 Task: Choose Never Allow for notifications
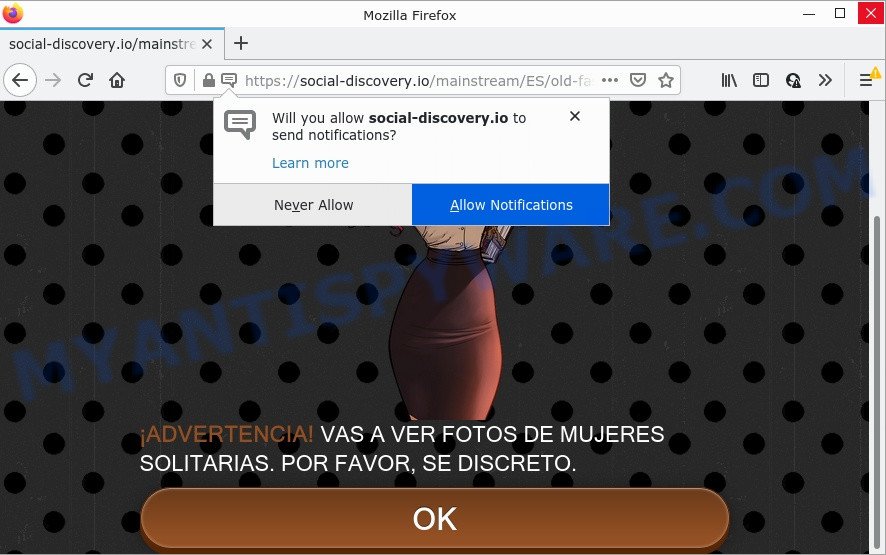(313, 205)
